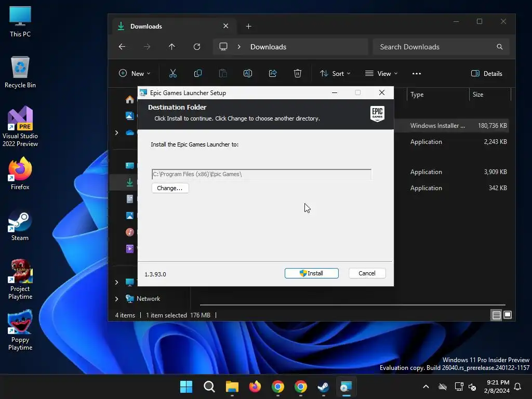The width and height of the screenshot is (532, 399).
Task: Open the Recycle Bin desktop icon
Action: tap(20, 72)
